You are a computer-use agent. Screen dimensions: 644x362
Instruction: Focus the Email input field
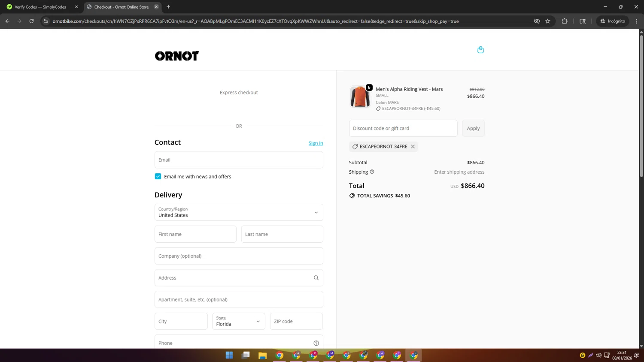[239, 160]
